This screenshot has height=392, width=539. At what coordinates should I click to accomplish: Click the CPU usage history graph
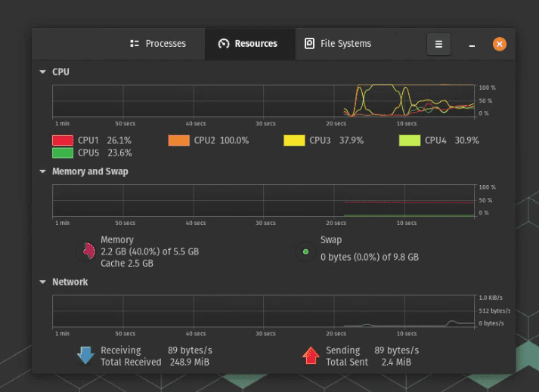coord(263,101)
